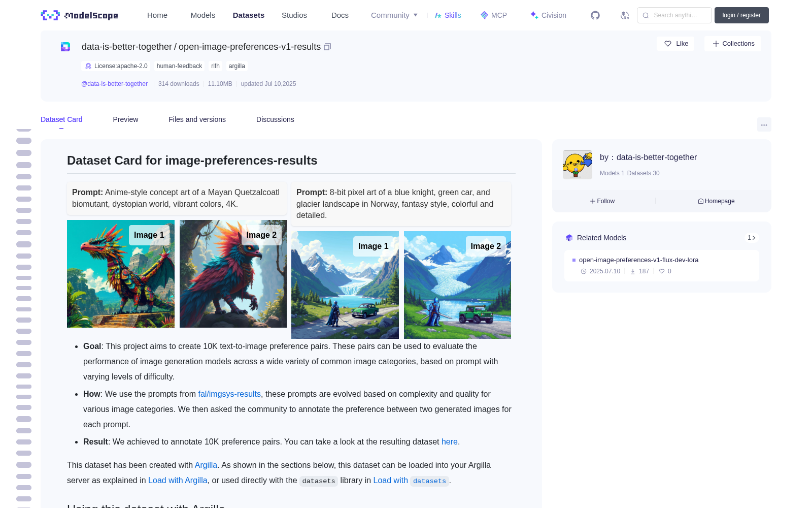The image size is (812, 508).
Task: Switch to the Preview tab
Action: (x=125, y=119)
